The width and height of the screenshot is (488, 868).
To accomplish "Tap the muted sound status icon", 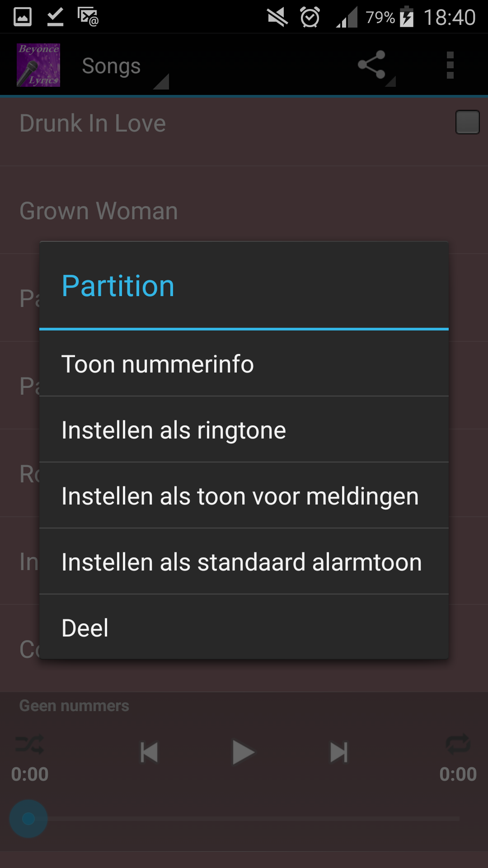I will (x=277, y=18).
